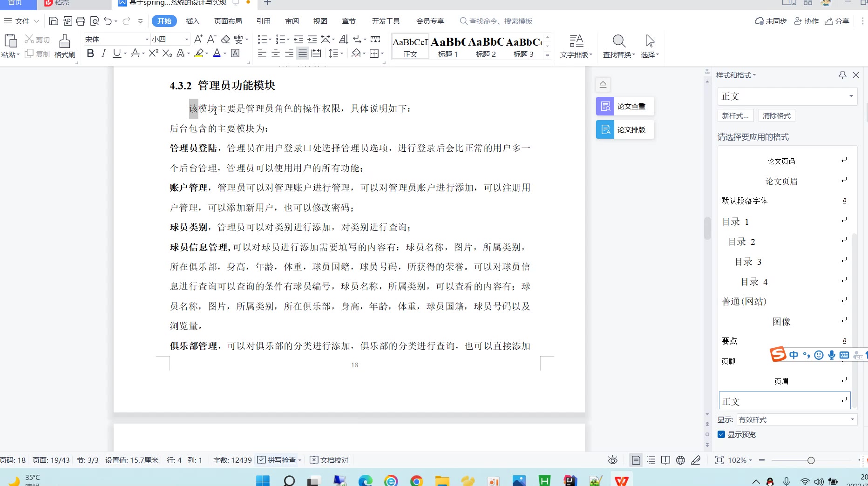Image resolution: width=868 pixels, height=486 pixels.
Task: Click the zoom slider handle
Action: point(811,460)
